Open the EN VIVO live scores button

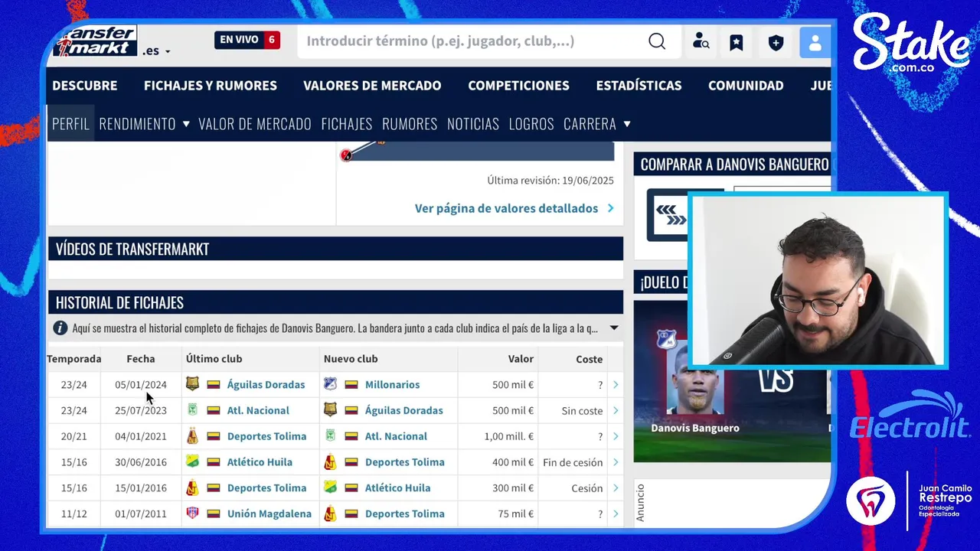click(x=247, y=40)
